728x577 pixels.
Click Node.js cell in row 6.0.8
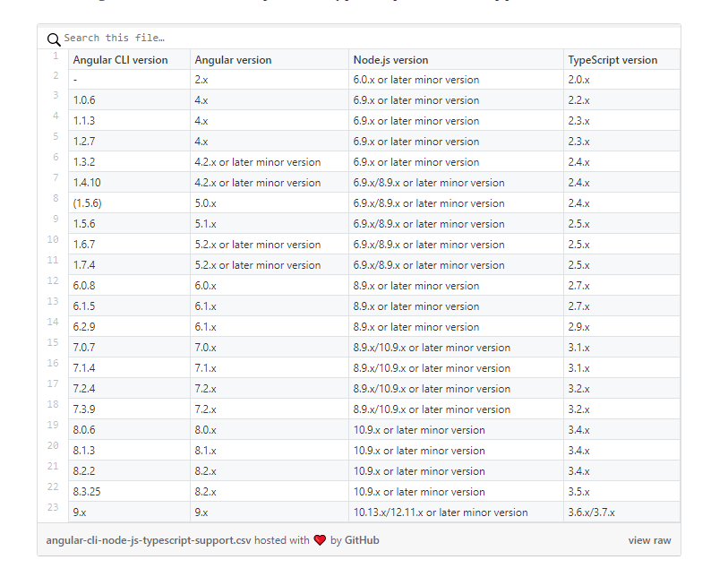click(x=457, y=286)
